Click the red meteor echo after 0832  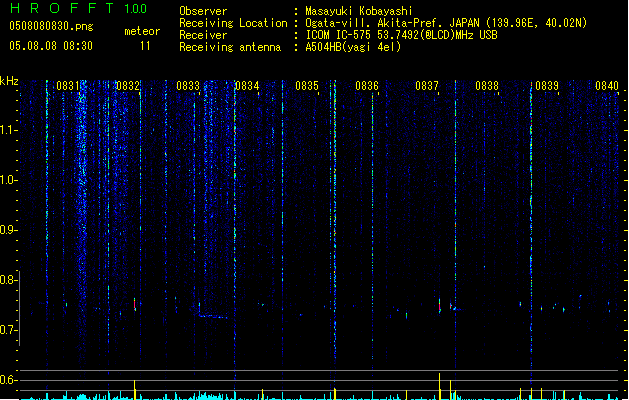[135, 304]
